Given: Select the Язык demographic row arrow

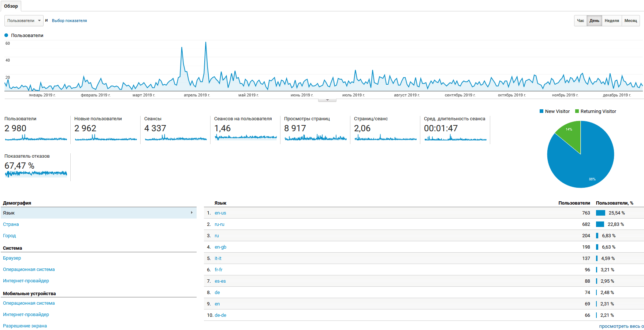Looking at the screenshot, I should (x=191, y=213).
